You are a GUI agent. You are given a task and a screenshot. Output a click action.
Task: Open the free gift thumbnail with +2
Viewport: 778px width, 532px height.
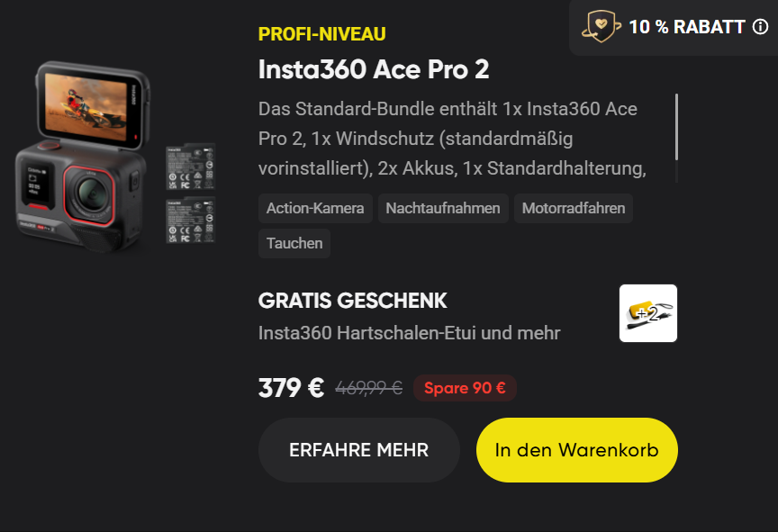(648, 313)
